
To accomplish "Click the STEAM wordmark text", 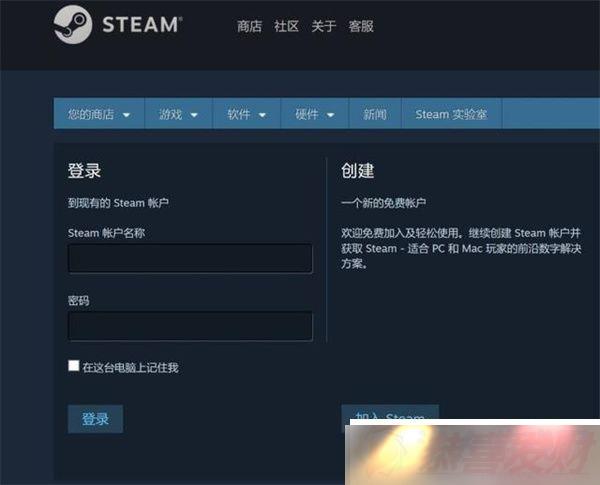I will point(142,25).
